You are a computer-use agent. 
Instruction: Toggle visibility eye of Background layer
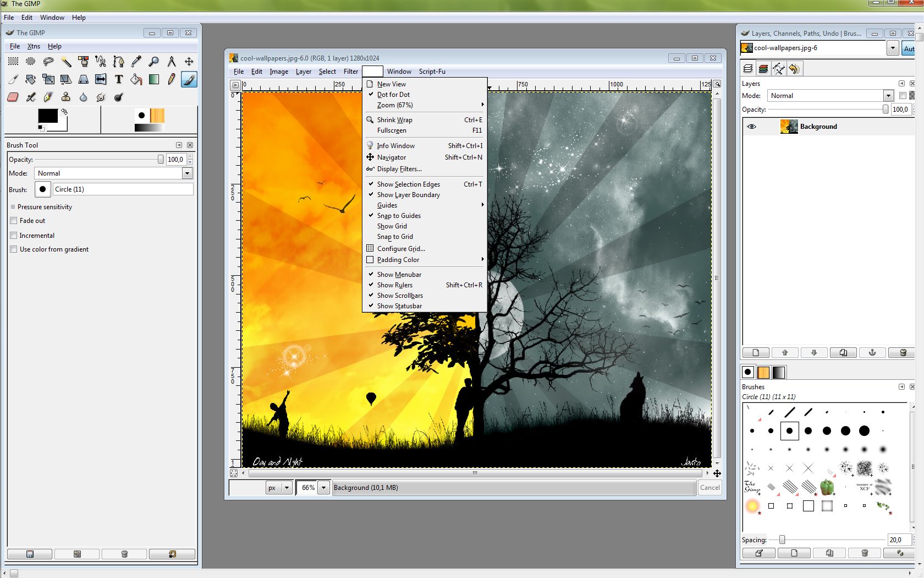click(752, 127)
